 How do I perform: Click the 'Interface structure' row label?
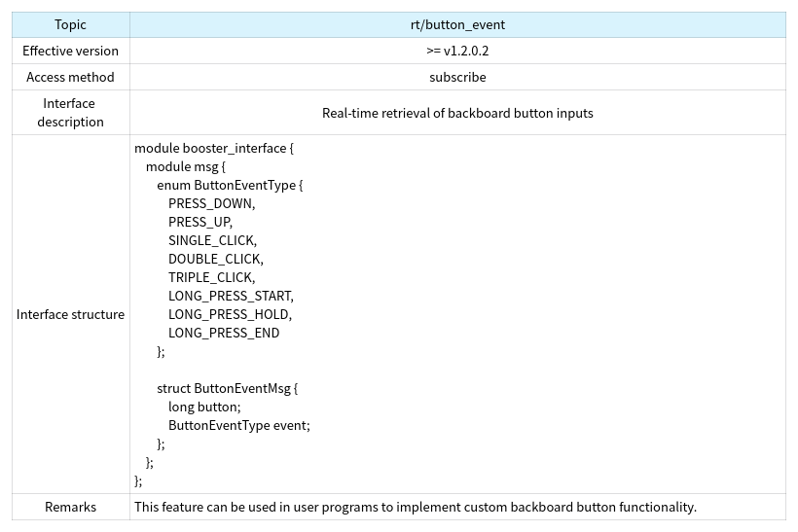[x=70, y=314]
